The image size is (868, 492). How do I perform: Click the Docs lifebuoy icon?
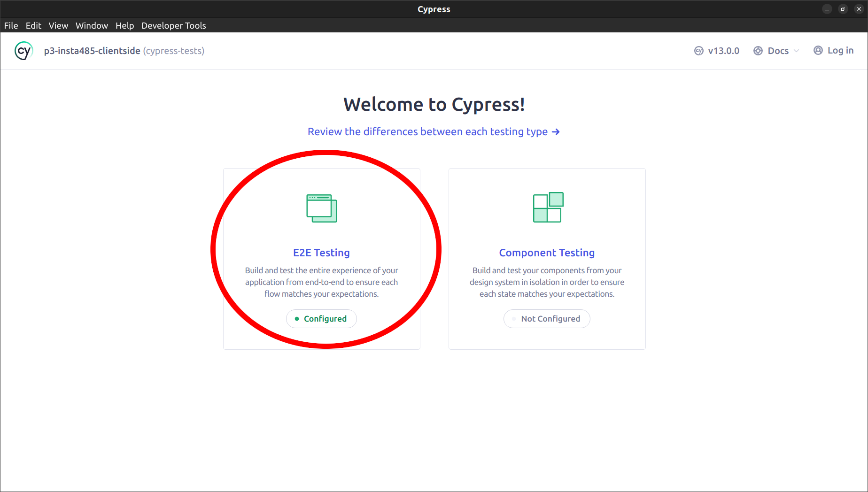click(758, 51)
